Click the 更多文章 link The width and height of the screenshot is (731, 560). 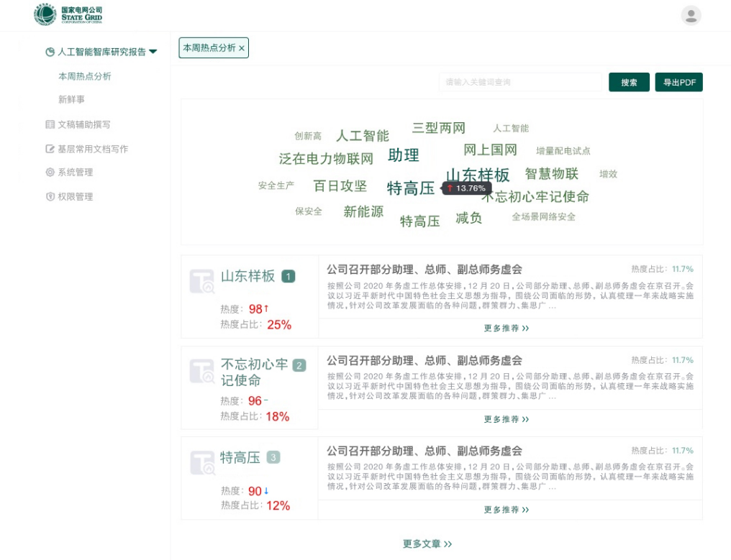click(427, 544)
